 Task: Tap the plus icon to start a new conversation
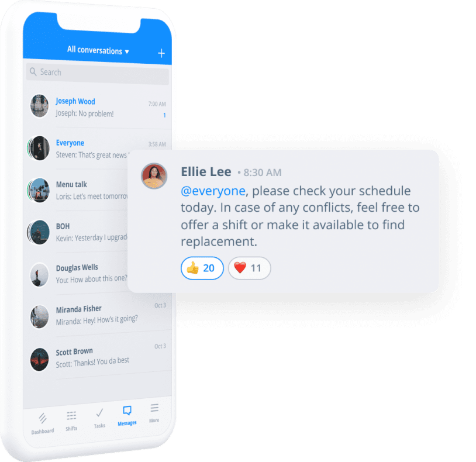[161, 53]
